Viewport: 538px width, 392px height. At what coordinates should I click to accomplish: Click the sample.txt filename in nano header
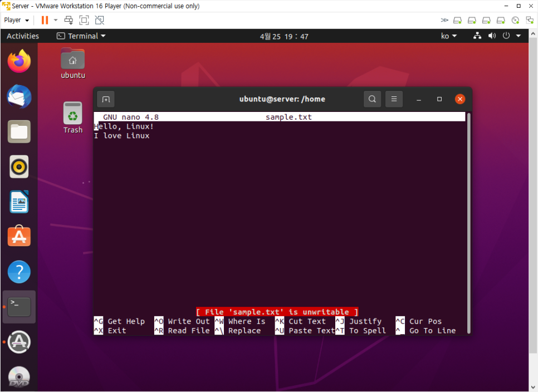(x=288, y=117)
